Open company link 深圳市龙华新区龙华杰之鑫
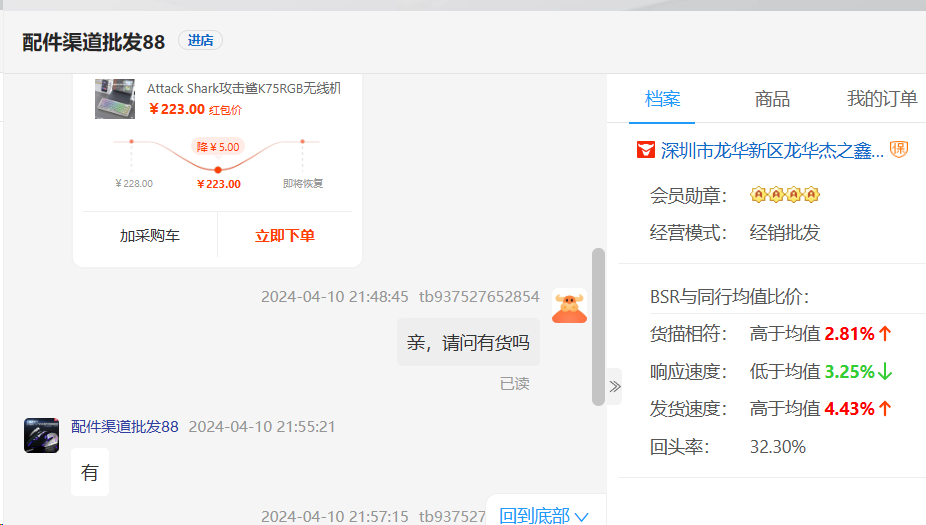926x525 pixels. pos(772,151)
